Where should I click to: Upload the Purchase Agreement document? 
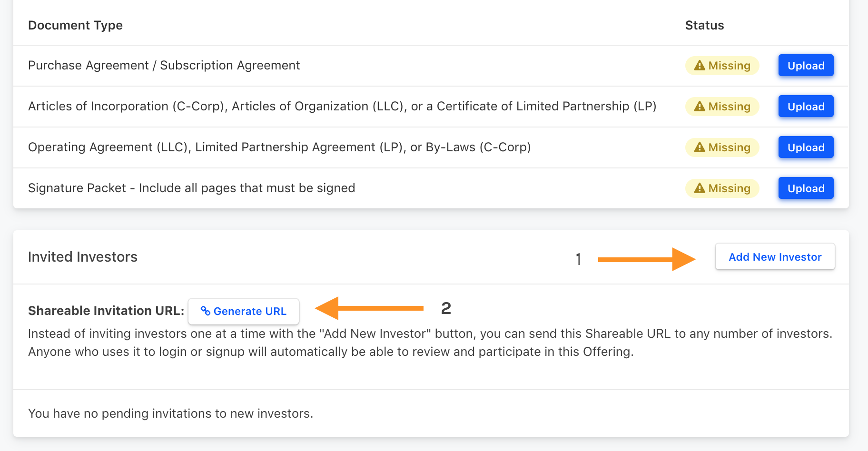806,66
